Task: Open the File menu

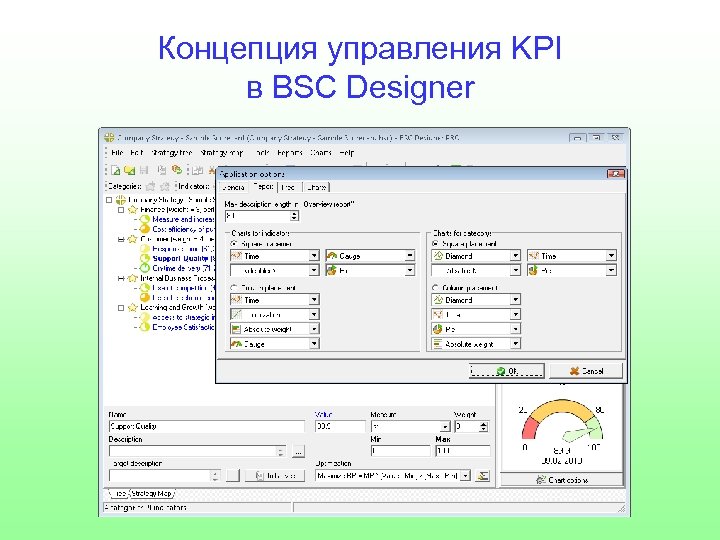Action: click(x=117, y=152)
